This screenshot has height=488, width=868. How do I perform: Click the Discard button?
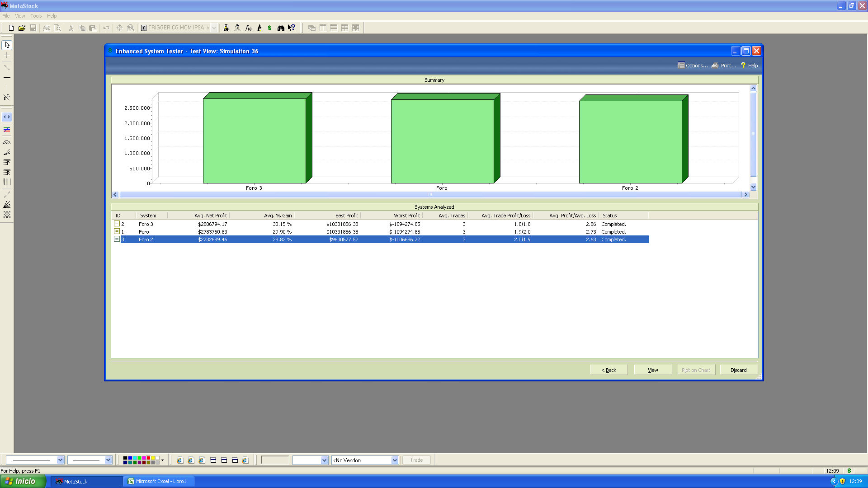point(738,370)
